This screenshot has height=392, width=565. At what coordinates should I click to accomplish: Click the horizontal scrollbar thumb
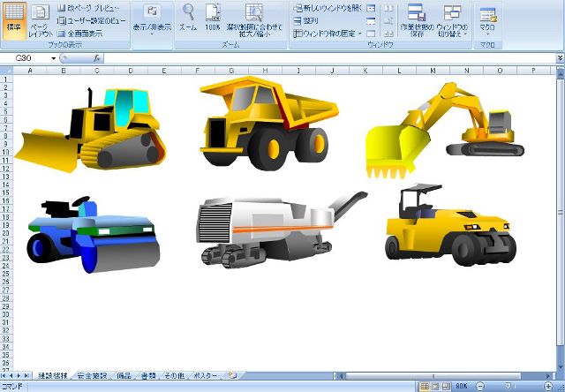433,376
